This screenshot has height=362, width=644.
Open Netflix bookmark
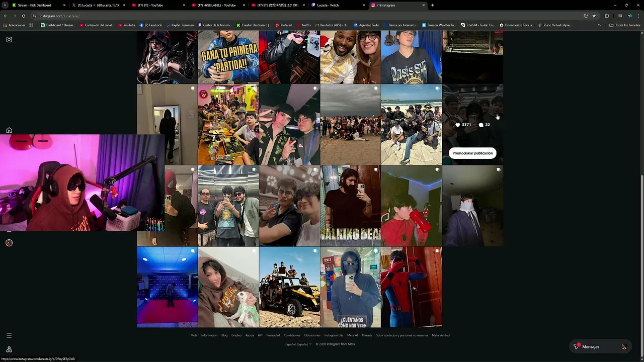[303, 25]
